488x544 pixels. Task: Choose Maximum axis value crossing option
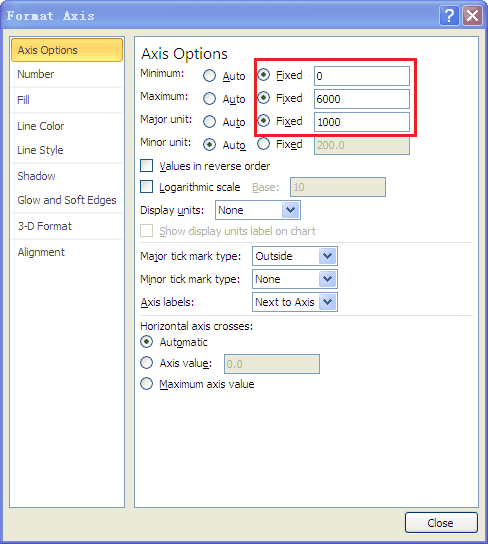pos(146,384)
